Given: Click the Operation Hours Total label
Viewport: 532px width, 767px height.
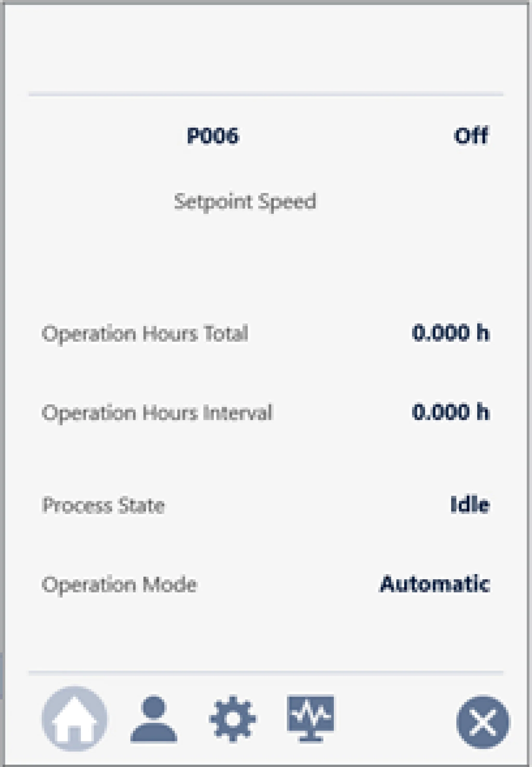Looking at the screenshot, I should click(145, 333).
